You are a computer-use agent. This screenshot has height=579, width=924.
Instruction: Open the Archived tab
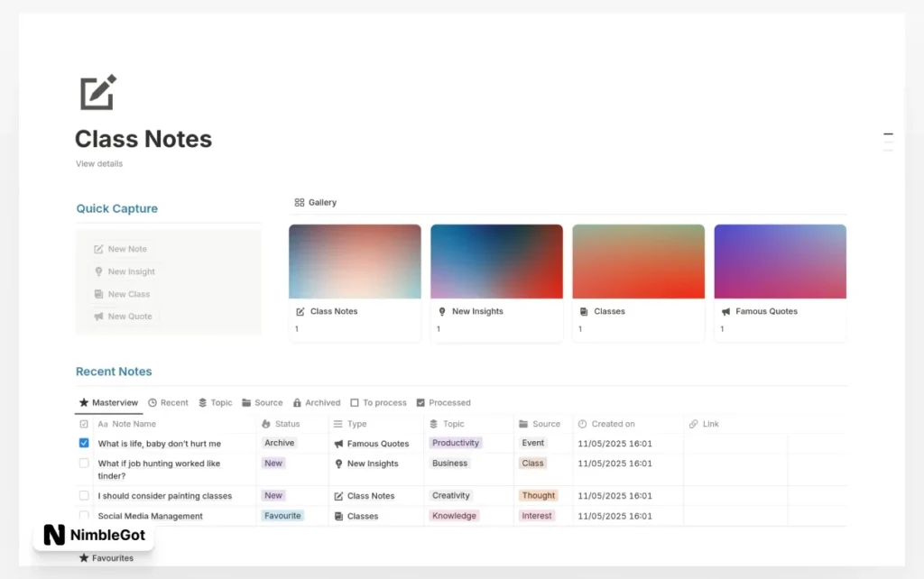(x=317, y=403)
